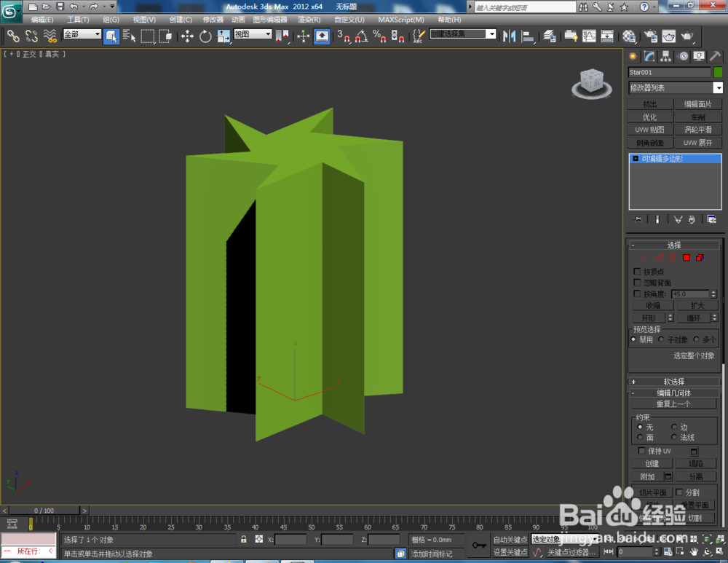The image size is (728, 563).
Task: Activate the Select and Move tool
Action: (x=187, y=36)
